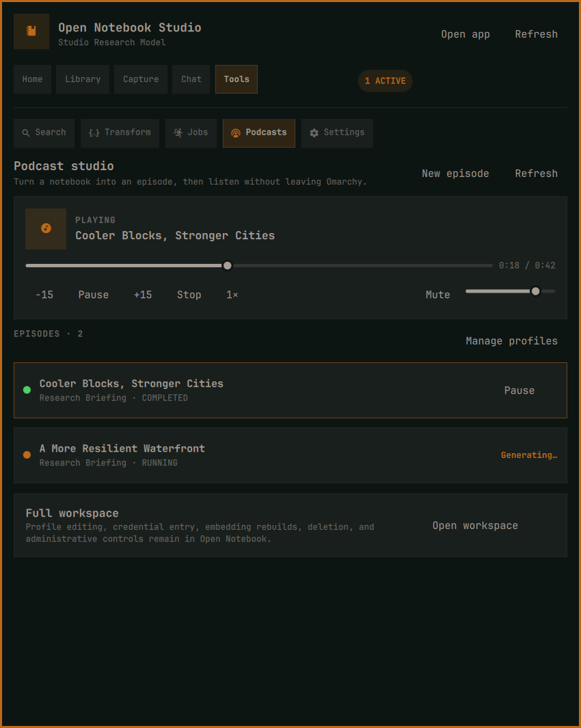Open the Search tool tab
Screen dimensions: 581x728
click(44, 133)
